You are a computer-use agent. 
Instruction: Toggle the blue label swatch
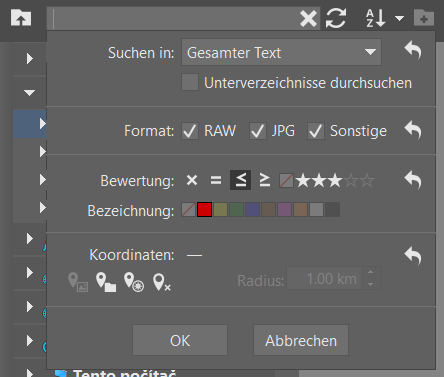252,210
